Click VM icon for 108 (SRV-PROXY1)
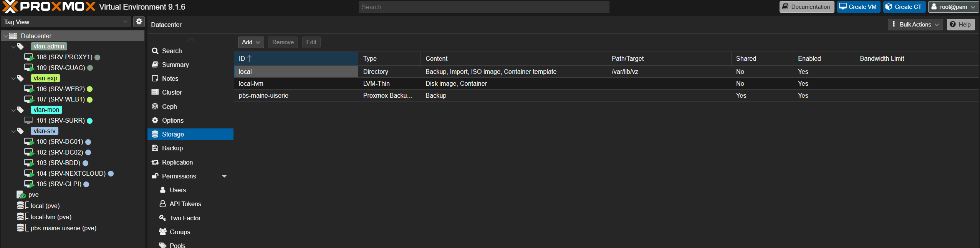The height and width of the screenshot is (248, 980). [x=29, y=57]
